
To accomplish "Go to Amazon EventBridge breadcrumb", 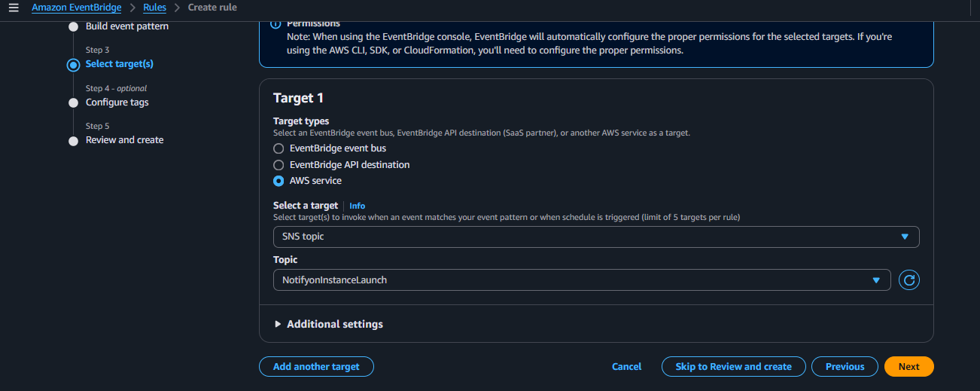I will click(x=76, y=8).
